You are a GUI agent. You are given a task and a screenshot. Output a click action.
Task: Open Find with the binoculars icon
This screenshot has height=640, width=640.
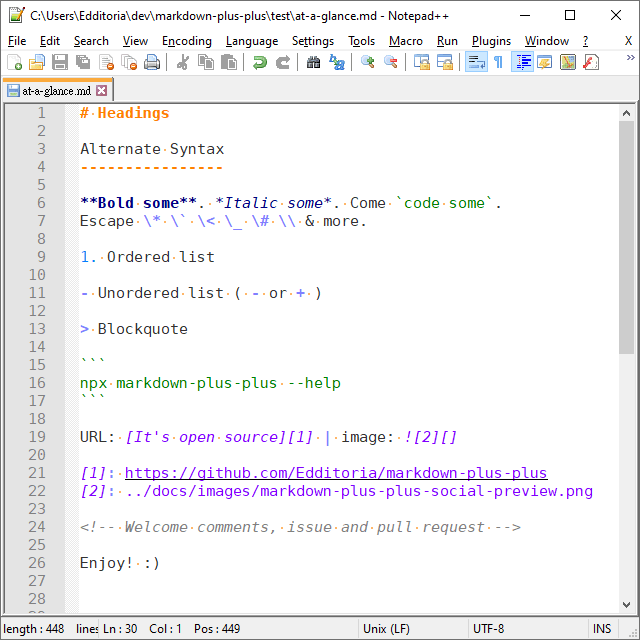pos(313,62)
